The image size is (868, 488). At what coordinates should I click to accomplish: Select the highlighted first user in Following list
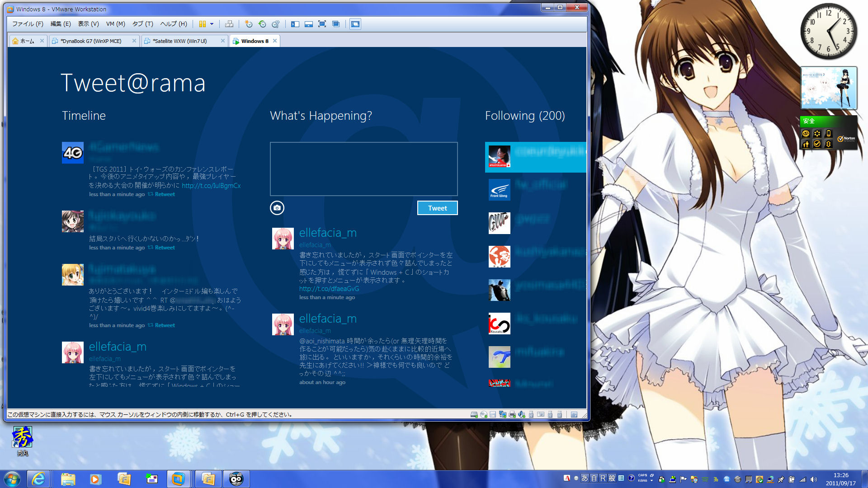(x=535, y=157)
